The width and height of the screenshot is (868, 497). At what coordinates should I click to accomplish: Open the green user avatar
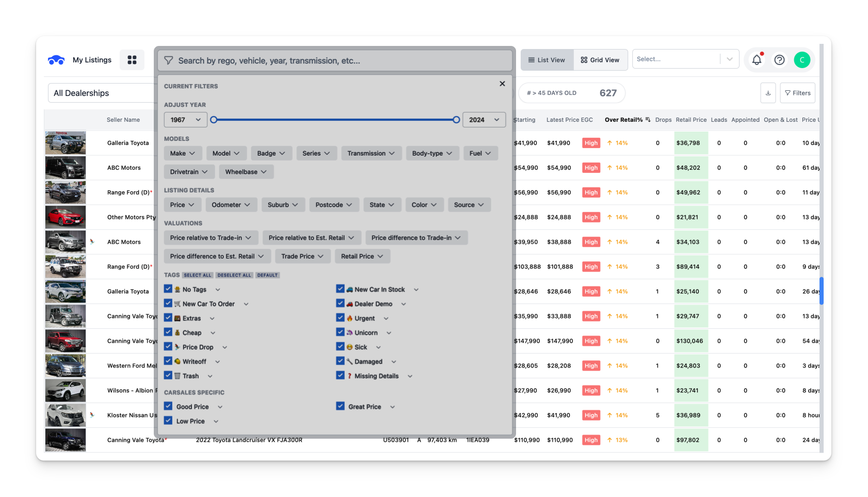[802, 60]
